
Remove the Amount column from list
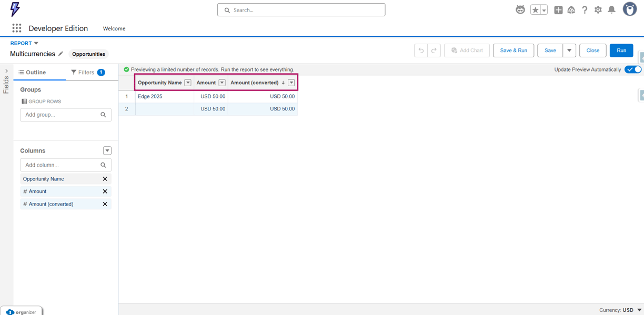[x=105, y=191]
